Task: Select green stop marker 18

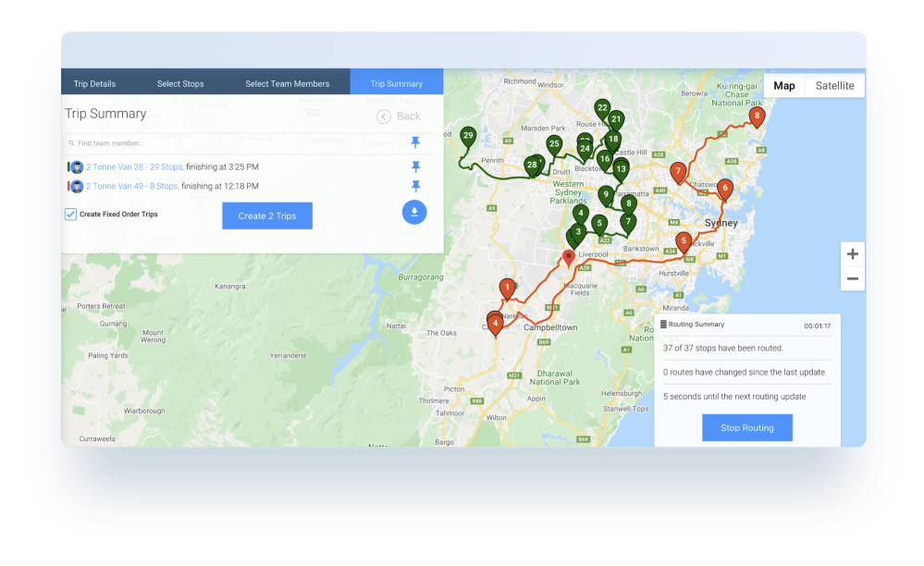Action: click(x=613, y=141)
